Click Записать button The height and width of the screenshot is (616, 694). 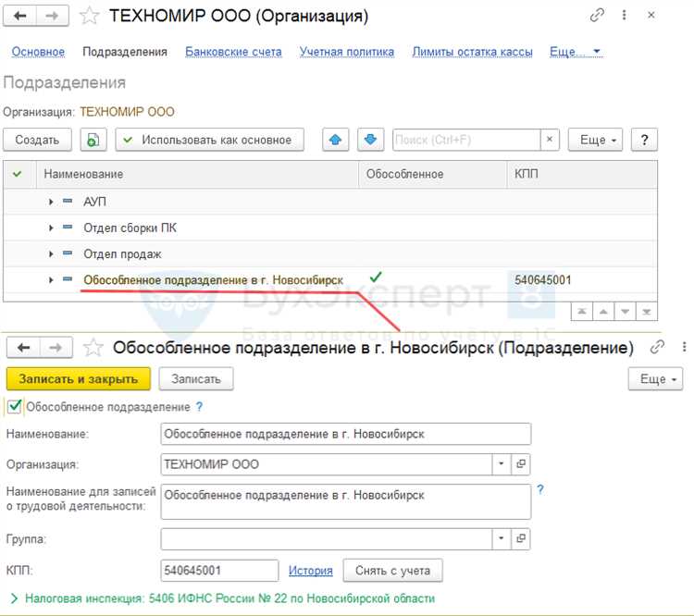point(196,379)
